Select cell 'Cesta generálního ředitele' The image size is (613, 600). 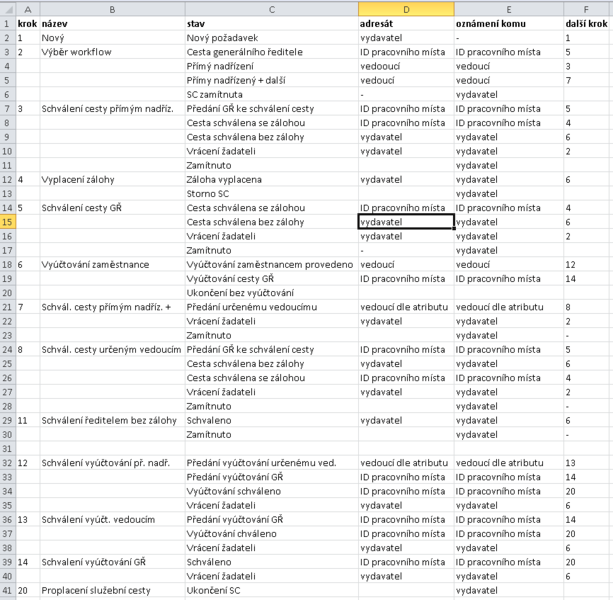click(272, 52)
